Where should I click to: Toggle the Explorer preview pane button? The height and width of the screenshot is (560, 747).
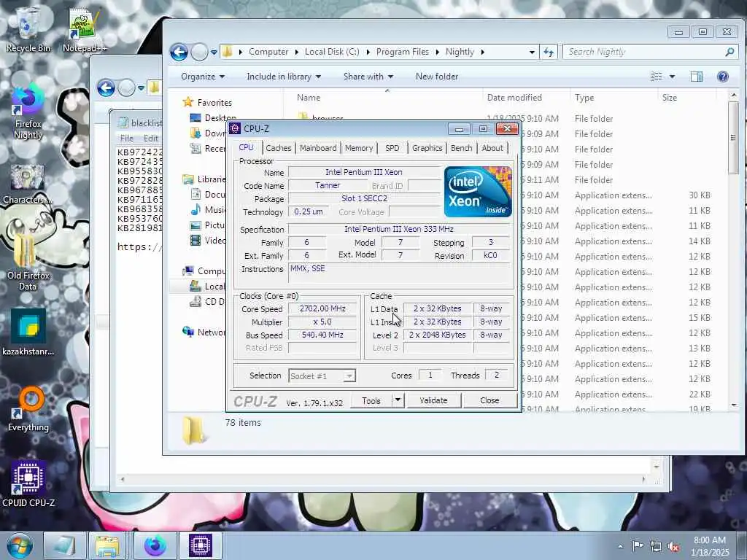click(x=697, y=76)
